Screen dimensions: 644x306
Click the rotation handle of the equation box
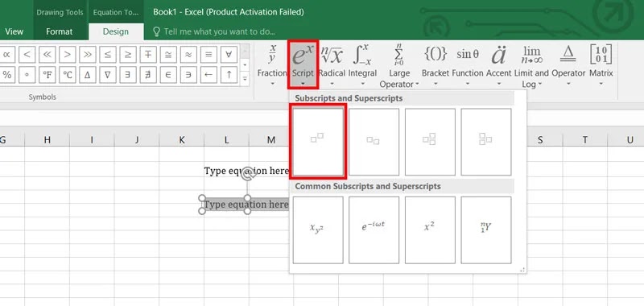(x=248, y=174)
